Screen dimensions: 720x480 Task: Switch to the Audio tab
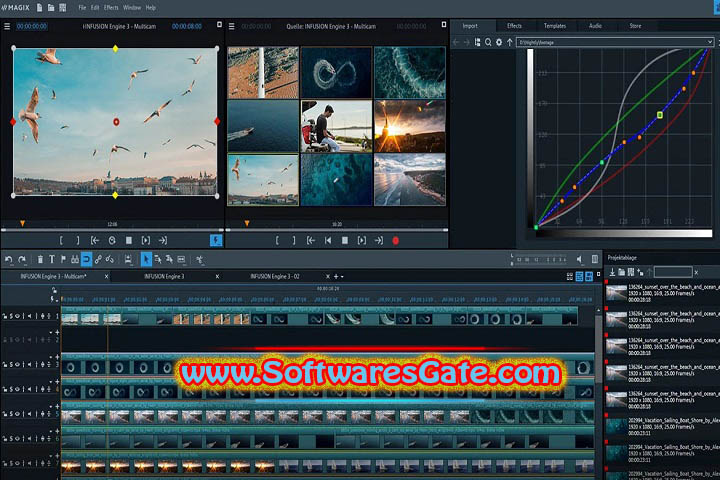595,26
